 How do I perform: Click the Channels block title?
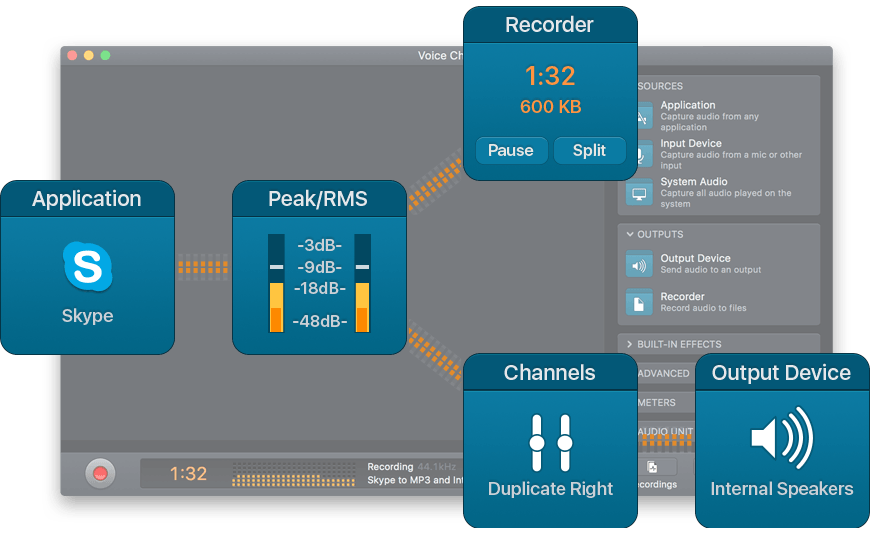tap(549, 372)
